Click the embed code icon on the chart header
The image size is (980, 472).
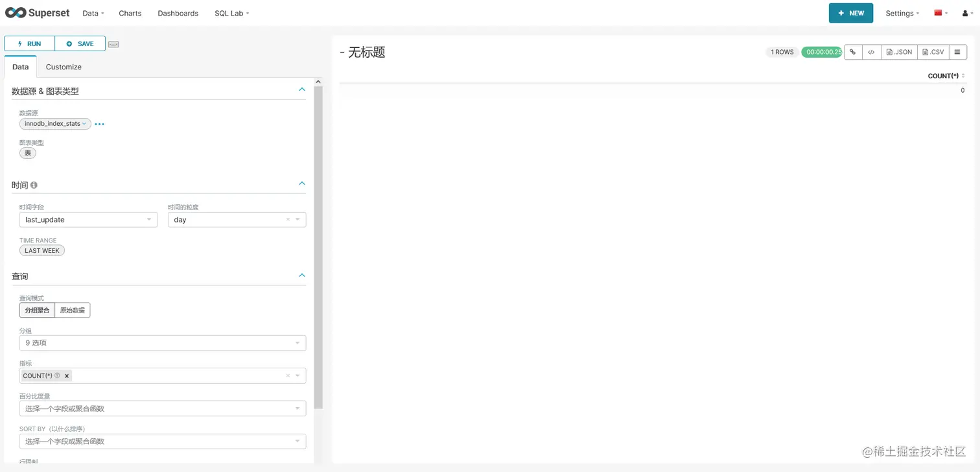pyautogui.click(x=871, y=52)
